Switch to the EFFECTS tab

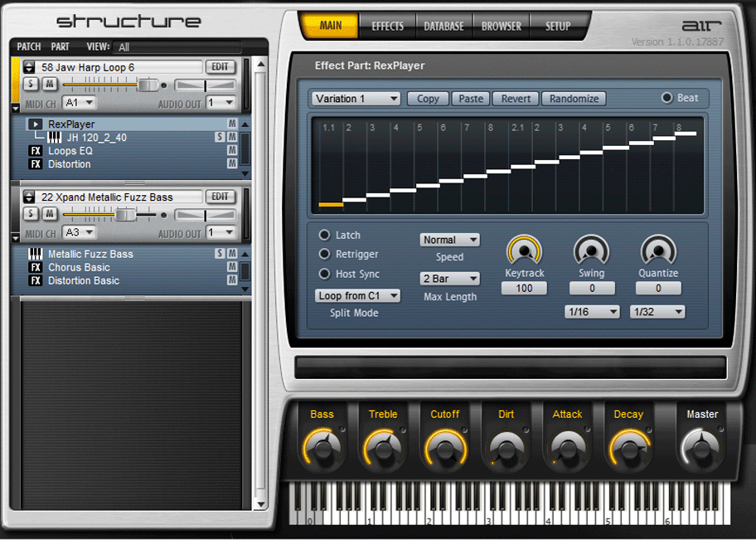tap(387, 27)
